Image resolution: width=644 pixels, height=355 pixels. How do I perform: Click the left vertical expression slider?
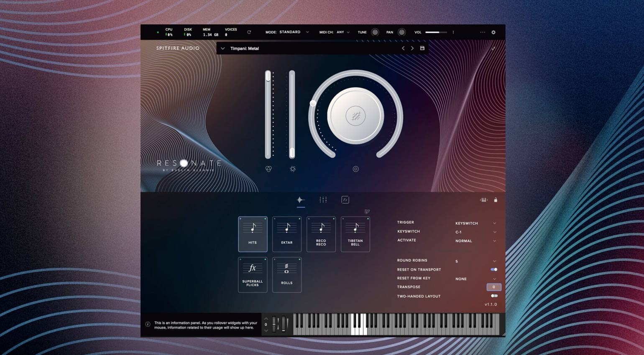pos(268,114)
